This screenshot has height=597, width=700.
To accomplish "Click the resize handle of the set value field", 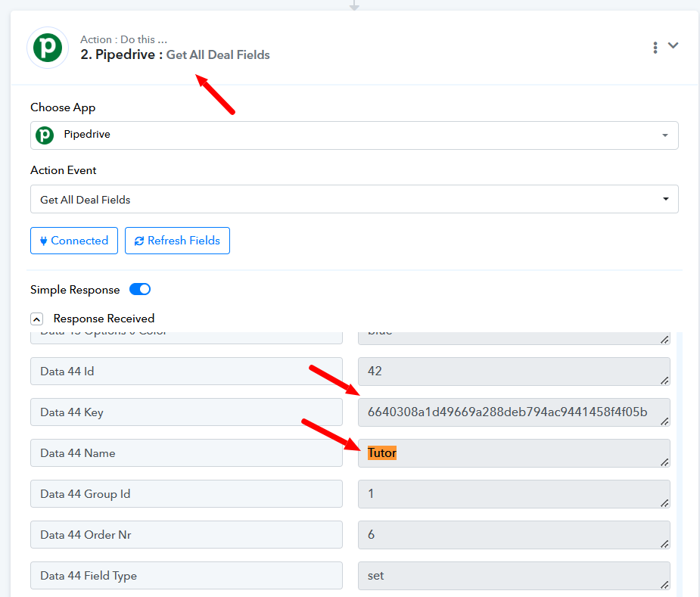I will 664,585.
